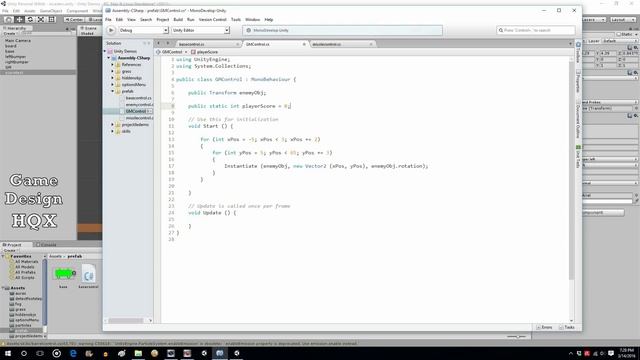Image resolution: width=640 pixels, height=360 pixels.
Task: Click the search field in MonoDevelop
Action: tap(536, 30)
